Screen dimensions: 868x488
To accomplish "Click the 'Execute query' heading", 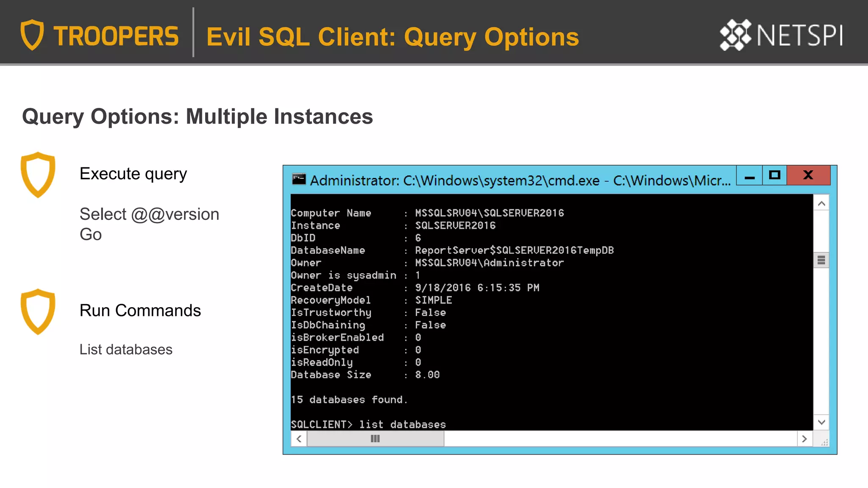I will [x=133, y=174].
